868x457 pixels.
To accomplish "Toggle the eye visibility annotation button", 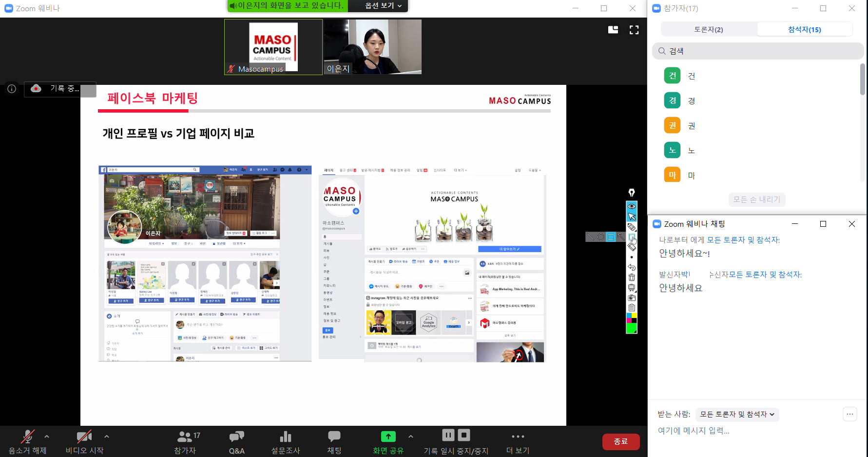I will pyautogui.click(x=632, y=206).
